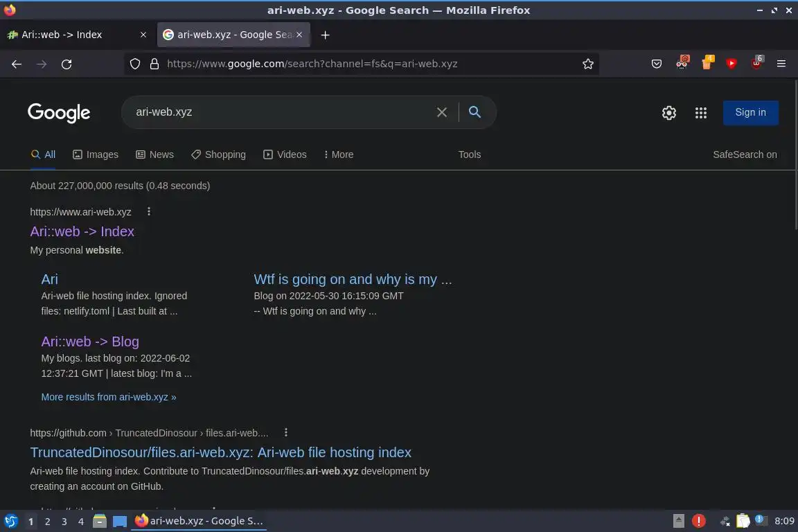
Task: Click the show desktop taskbar icon
Action: pos(120,522)
